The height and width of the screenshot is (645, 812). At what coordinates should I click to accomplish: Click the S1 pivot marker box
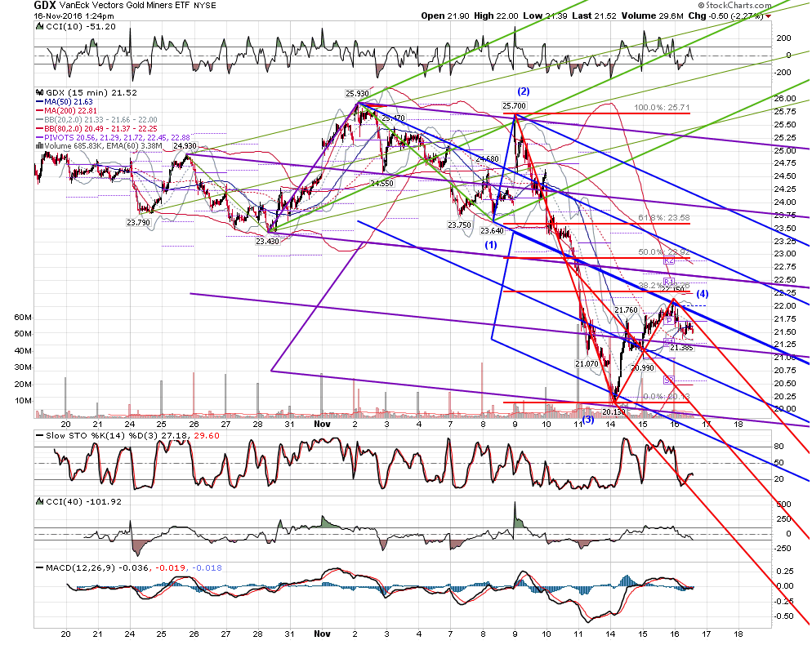668,342
